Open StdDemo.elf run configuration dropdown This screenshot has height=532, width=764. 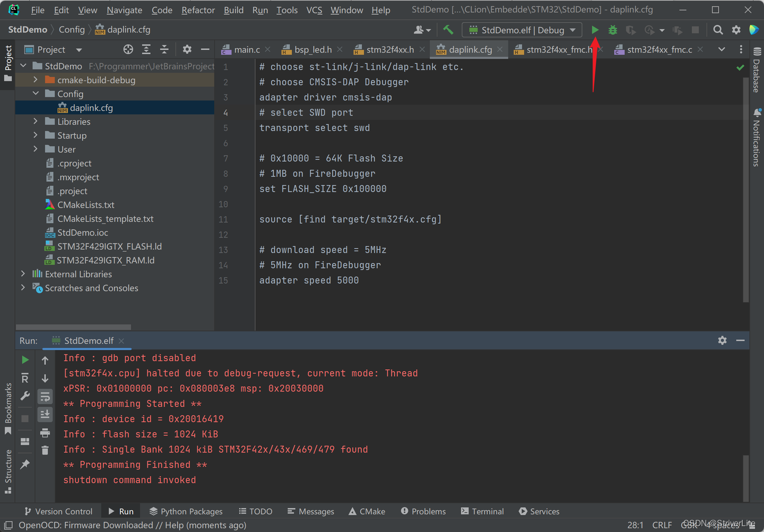[522, 30]
